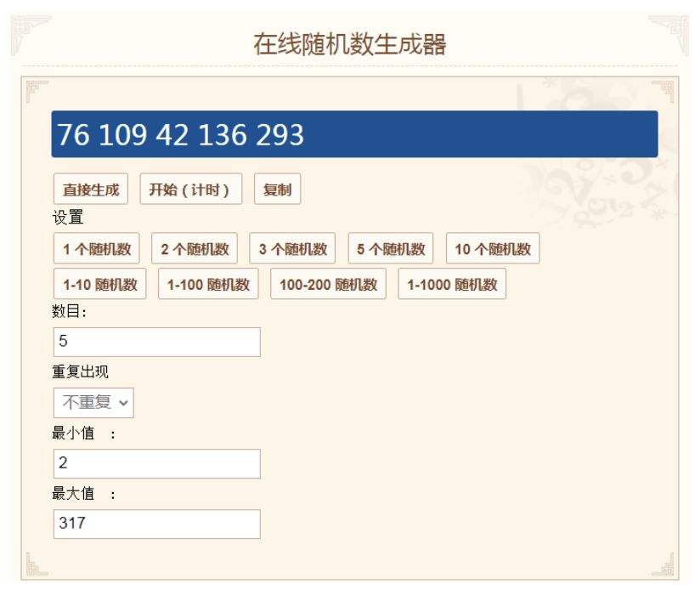700x595 pixels.
Task: Choose the 10 个随机数 preset
Action: tap(493, 248)
